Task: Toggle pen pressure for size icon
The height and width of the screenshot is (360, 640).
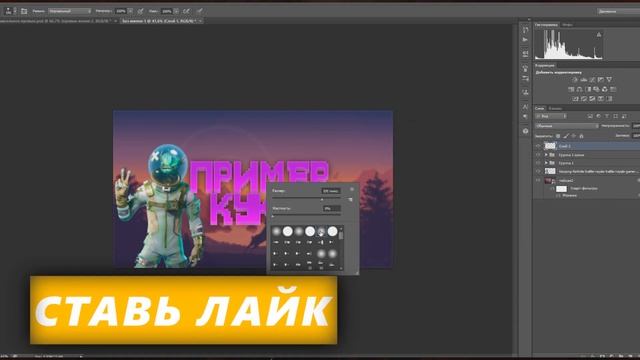Action: pos(200,11)
